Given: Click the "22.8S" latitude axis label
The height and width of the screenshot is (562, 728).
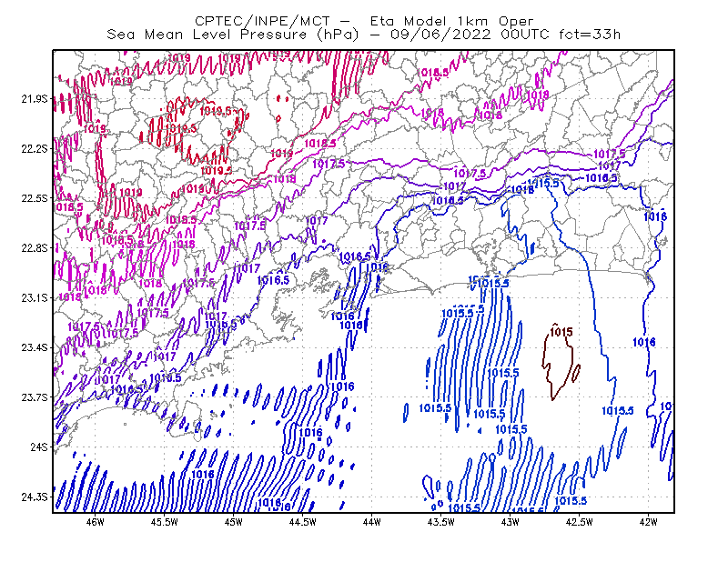Looking at the screenshot, I should point(35,248).
